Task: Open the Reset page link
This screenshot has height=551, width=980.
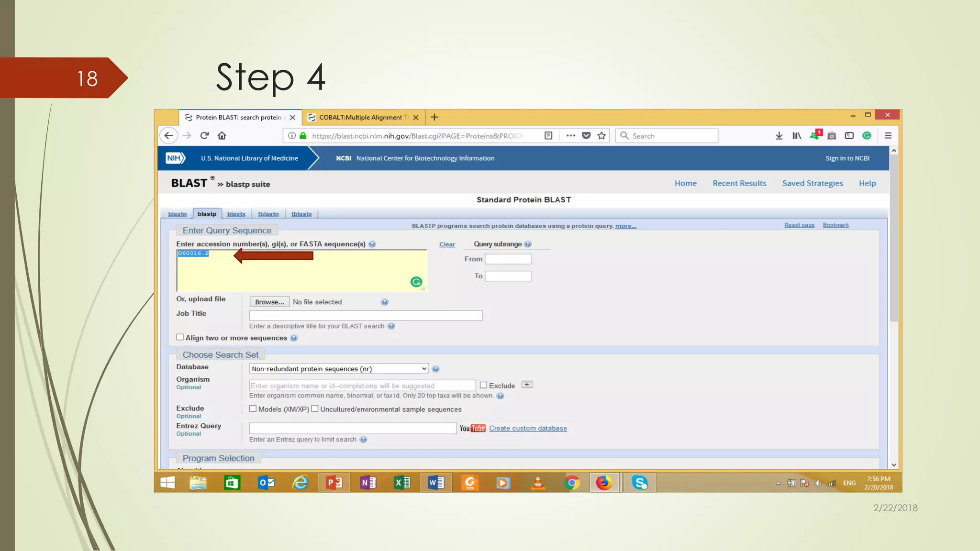Action: [800, 225]
